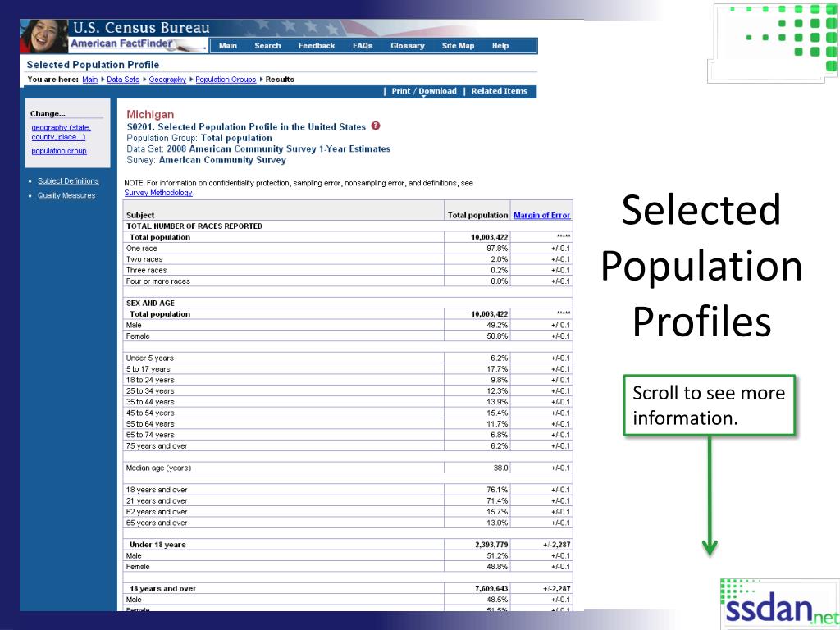Click the American FactFinder logo
The width and height of the screenshot is (840, 630).
pyautogui.click(x=137, y=45)
